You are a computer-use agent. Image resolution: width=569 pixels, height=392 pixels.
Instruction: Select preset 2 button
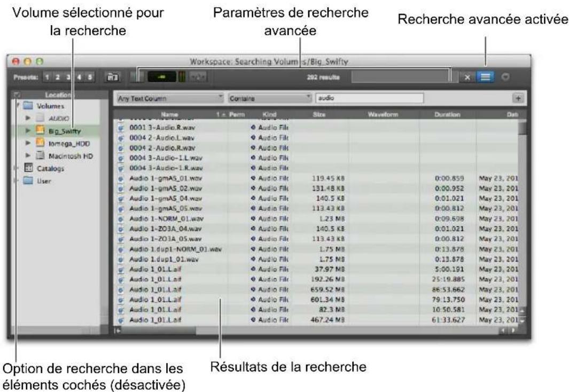[58, 77]
